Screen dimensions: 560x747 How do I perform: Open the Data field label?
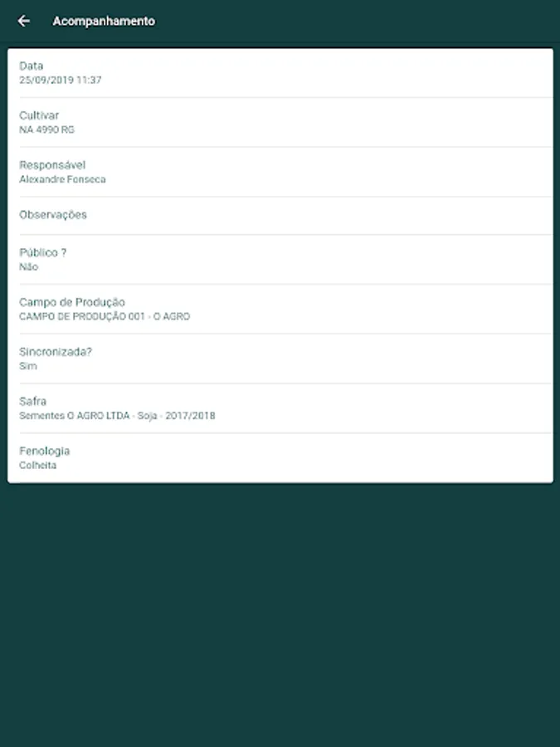pyautogui.click(x=32, y=66)
